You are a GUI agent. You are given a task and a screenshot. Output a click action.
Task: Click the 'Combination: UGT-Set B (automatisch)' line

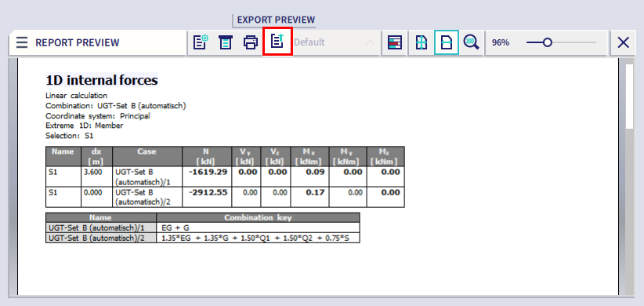pyautogui.click(x=116, y=106)
